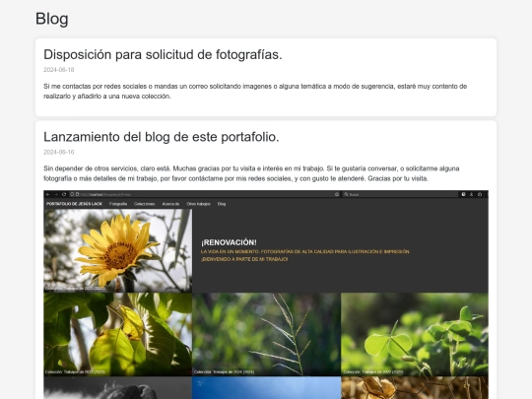
Task: Click the "Blog" nav item in the embedded screenshot
Action: click(222, 204)
